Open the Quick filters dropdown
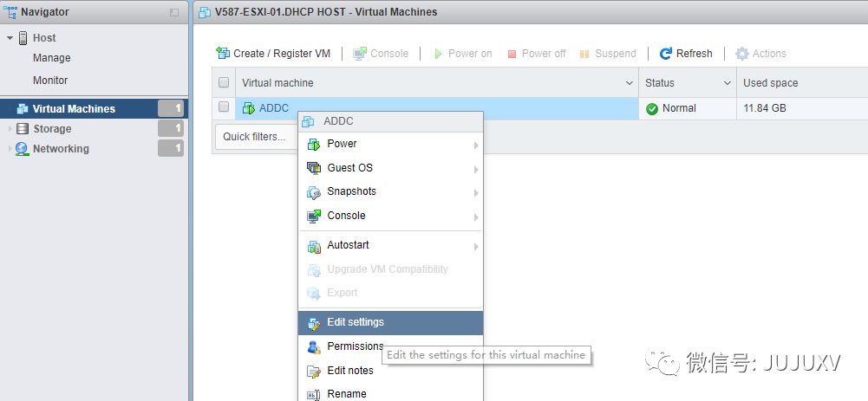Viewport: 868px width, 401px height. pyautogui.click(x=255, y=137)
